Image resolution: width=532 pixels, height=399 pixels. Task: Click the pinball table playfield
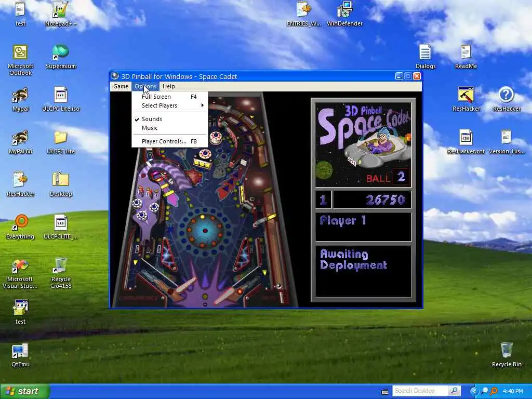click(x=204, y=200)
